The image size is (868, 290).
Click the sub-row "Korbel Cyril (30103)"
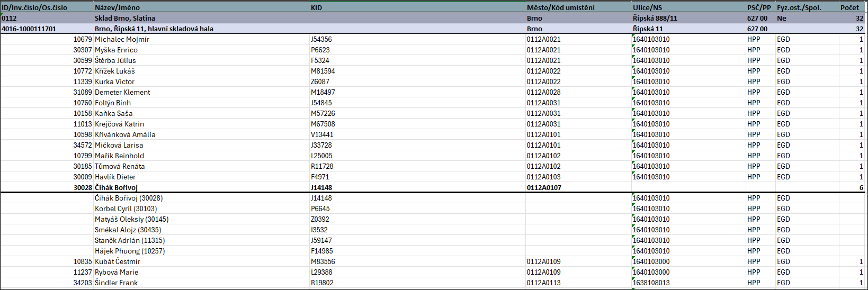[x=126, y=209]
